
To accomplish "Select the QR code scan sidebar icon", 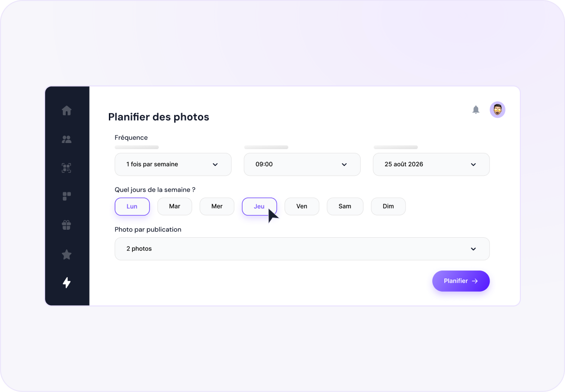I will pos(67,168).
